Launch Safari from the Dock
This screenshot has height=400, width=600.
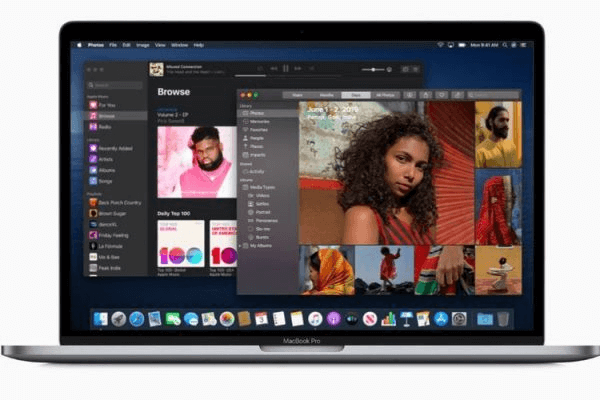click(x=137, y=319)
